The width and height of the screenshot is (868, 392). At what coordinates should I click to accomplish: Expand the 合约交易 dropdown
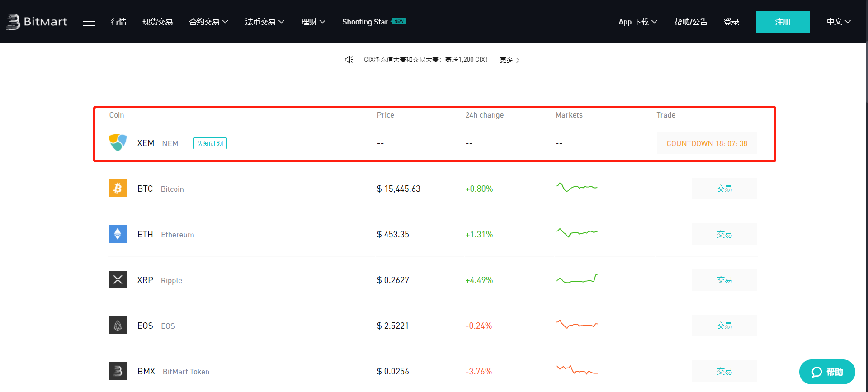[208, 22]
